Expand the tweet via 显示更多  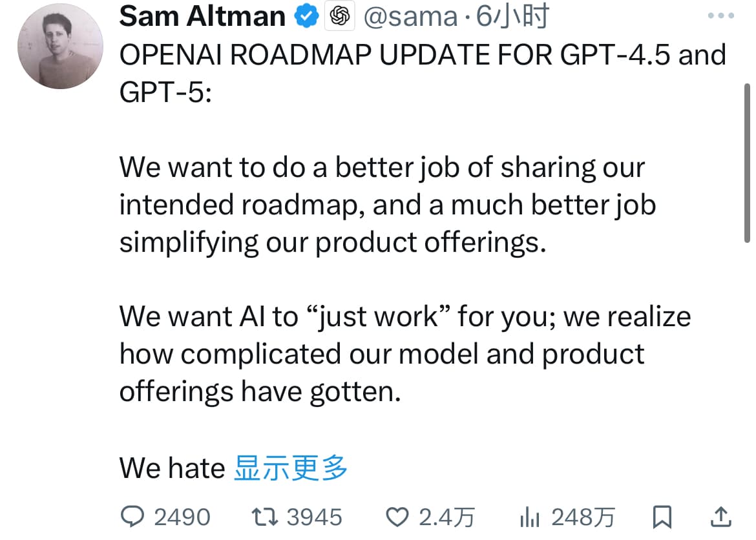292,468
